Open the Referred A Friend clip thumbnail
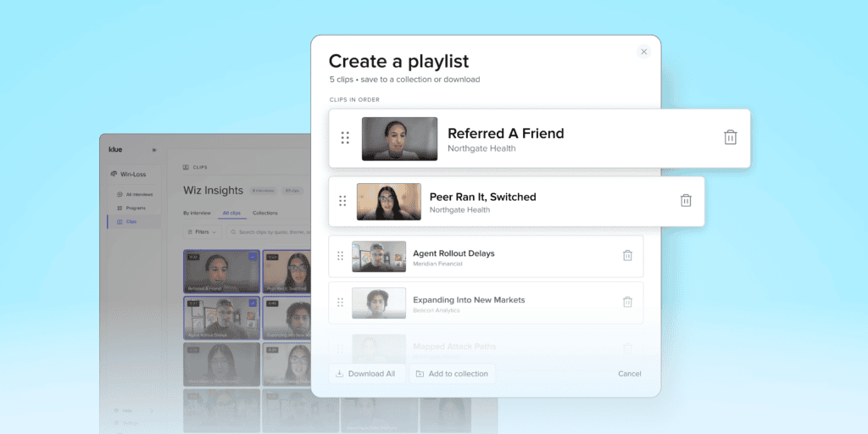 click(x=400, y=139)
